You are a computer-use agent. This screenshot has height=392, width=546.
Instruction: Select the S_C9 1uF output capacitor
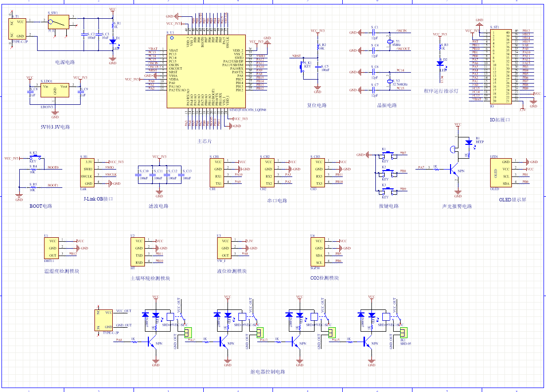click(x=81, y=91)
